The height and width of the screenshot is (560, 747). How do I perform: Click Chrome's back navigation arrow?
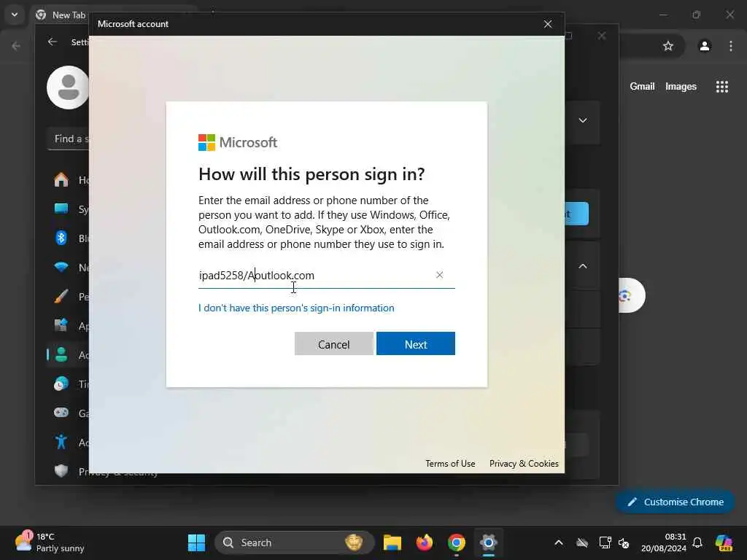(x=16, y=46)
